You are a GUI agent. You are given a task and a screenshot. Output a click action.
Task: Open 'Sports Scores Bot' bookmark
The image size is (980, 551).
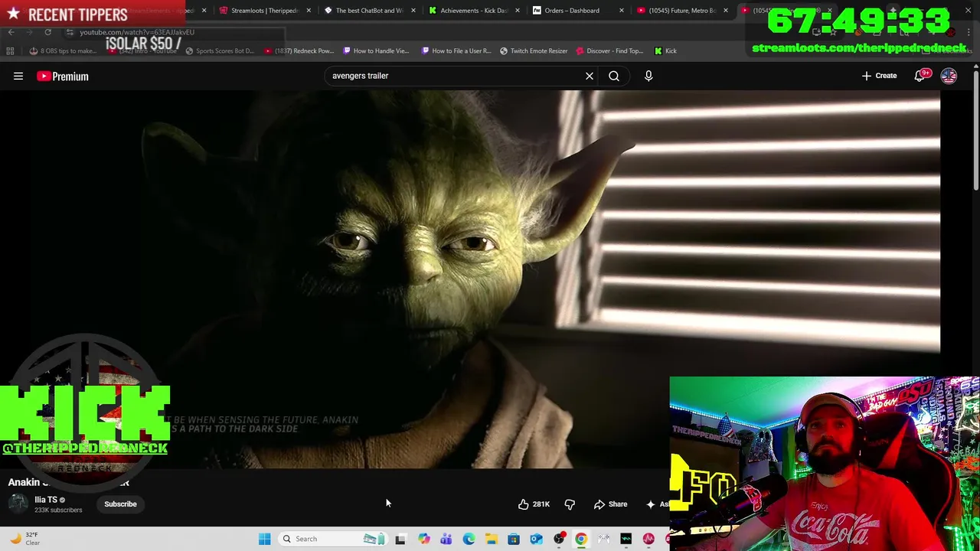click(x=220, y=51)
